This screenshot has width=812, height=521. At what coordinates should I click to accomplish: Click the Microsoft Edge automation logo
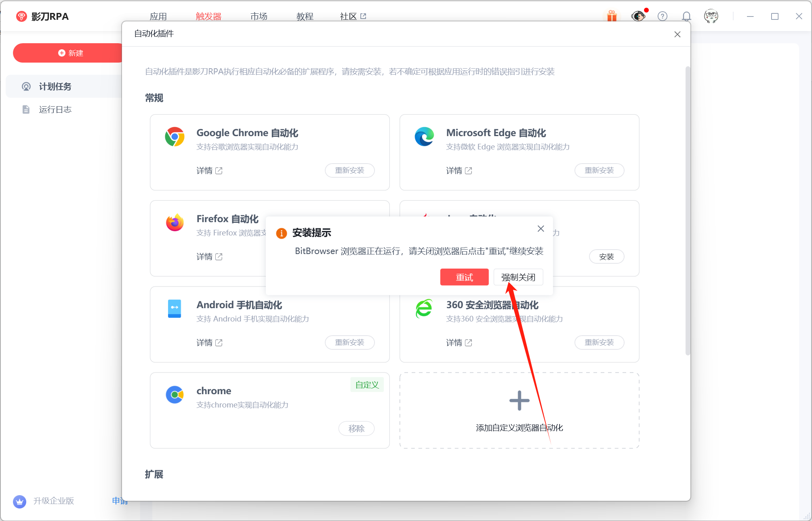coord(424,137)
